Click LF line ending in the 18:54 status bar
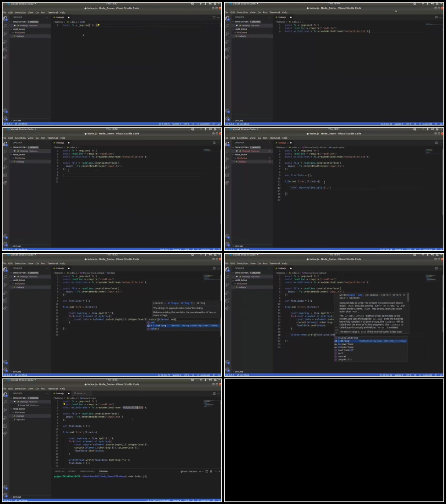446x504 pixels. pos(415,375)
